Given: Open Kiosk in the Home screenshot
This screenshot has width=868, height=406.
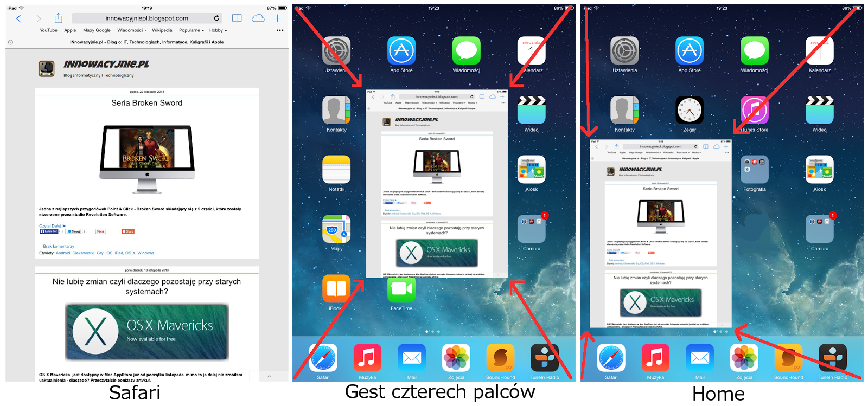Looking at the screenshot, I should coord(820,170).
